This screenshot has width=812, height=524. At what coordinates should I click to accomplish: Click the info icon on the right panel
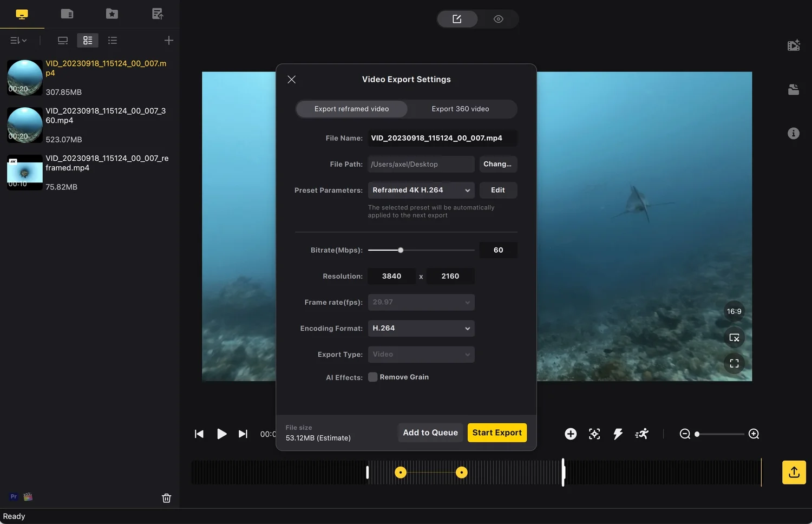(794, 133)
